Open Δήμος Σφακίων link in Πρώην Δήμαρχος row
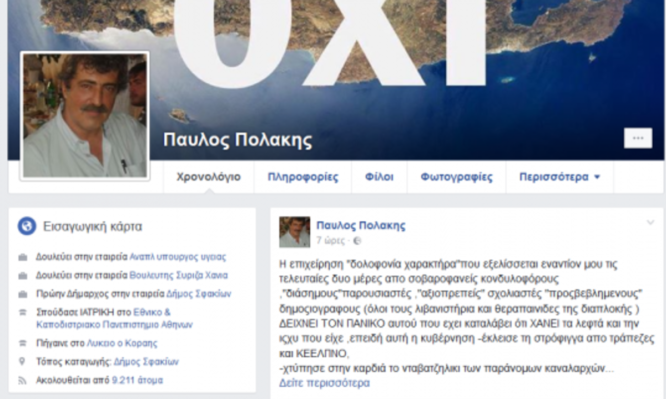 (199, 294)
